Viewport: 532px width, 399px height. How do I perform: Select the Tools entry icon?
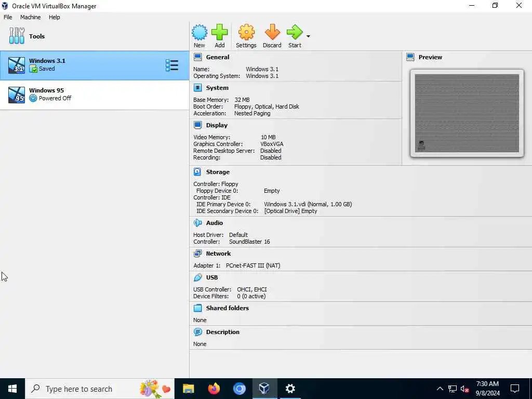pyautogui.click(x=17, y=36)
